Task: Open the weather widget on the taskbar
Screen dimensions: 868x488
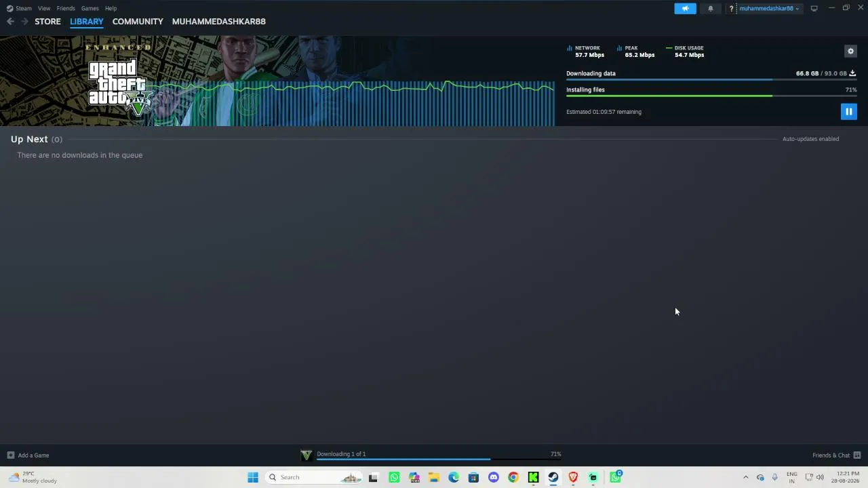Action: [x=33, y=477]
